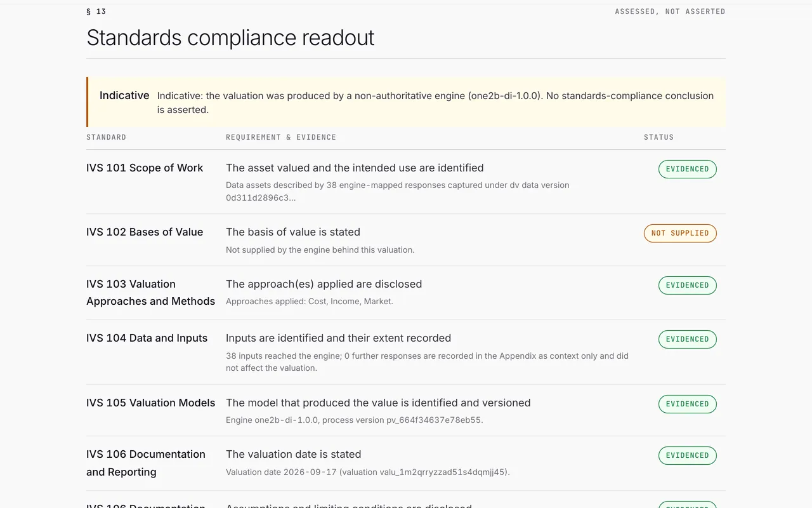
Task: Click the evidence note "38 inputs reached the engine"
Action: click(x=427, y=361)
